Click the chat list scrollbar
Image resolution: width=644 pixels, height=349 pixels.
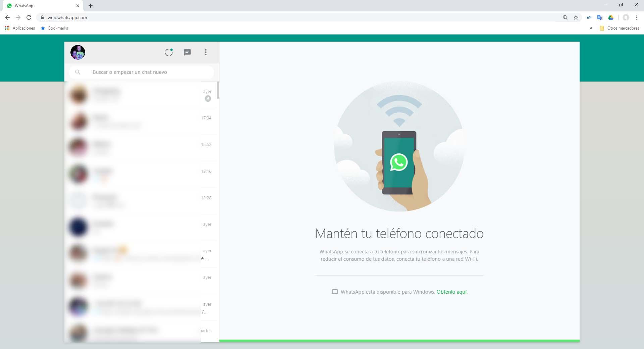pos(218,90)
